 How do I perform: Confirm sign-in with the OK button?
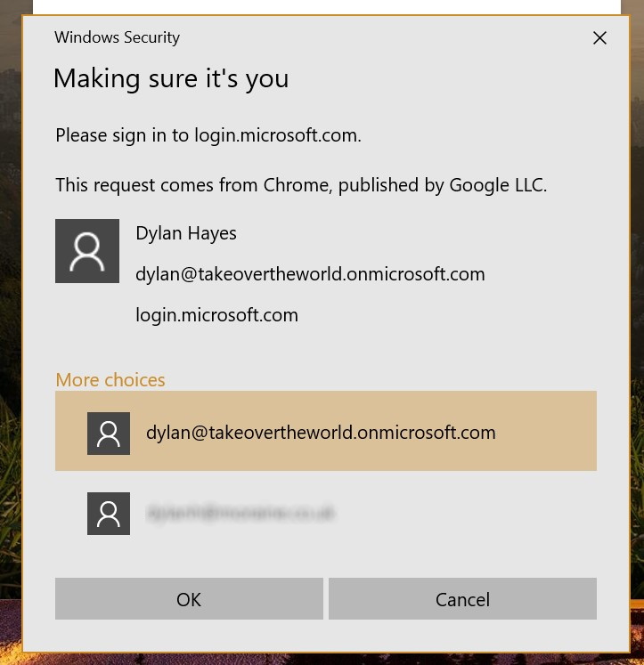coord(189,598)
